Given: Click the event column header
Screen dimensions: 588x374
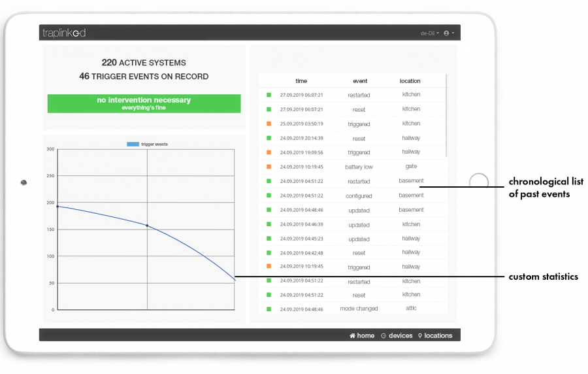Looking at the screenshot, I should 360,81.
